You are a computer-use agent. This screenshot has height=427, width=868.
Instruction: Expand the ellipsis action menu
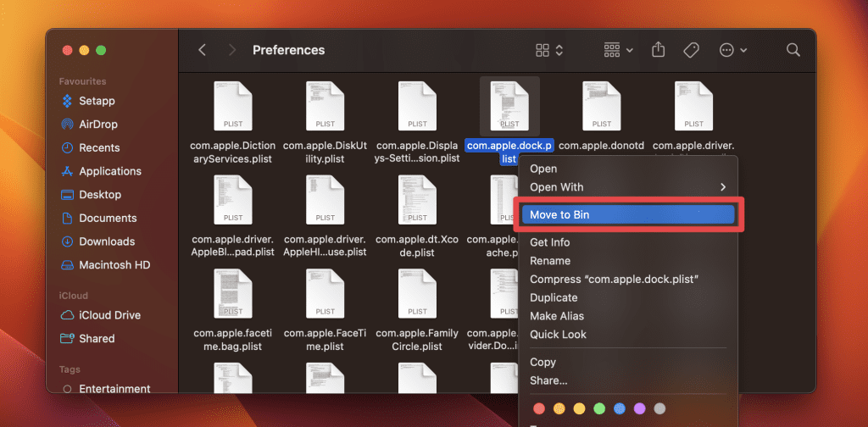click(x=733, y=50)
